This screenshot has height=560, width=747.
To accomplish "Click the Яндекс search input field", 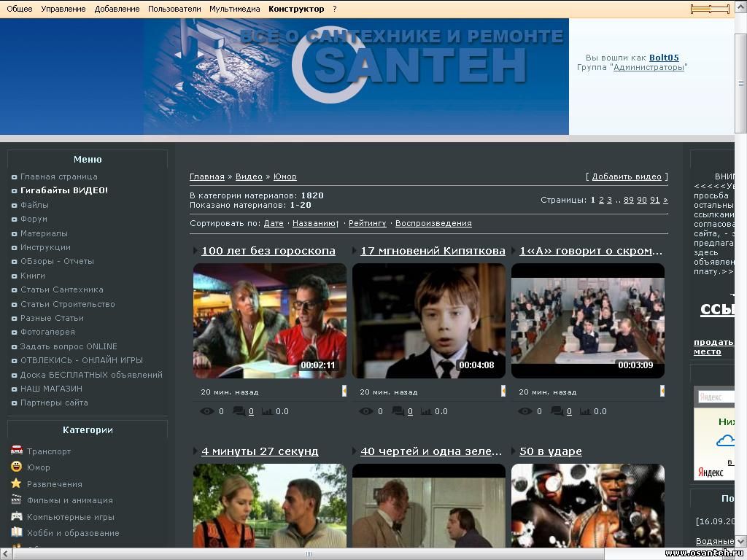I will coord(715,397).
